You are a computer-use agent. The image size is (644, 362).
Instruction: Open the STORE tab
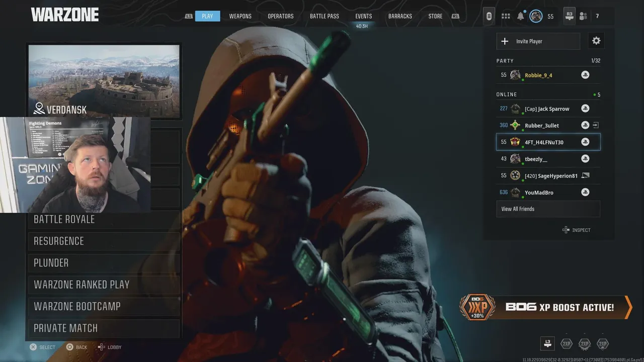(436, 16)
